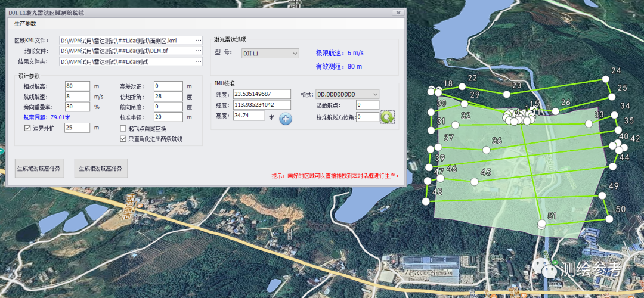
Task: Click the 经度 input field
Action: (x=262, y=105)
